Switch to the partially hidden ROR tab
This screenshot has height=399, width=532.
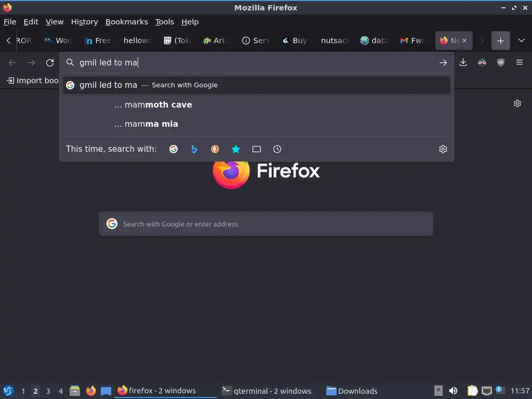[25, 41]
